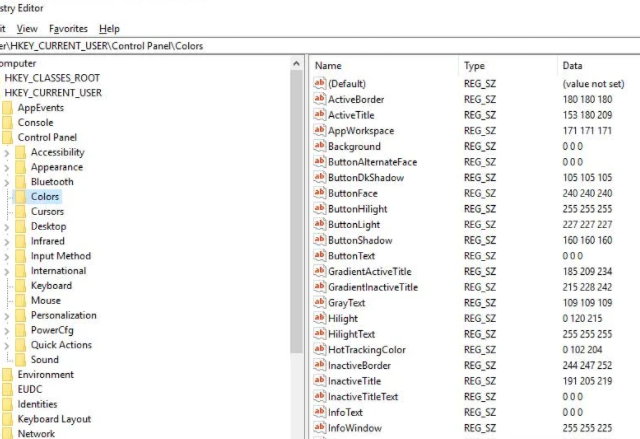Expand the Input Method key
This screenshot has width=640, height=439.
tap(7, 257)
